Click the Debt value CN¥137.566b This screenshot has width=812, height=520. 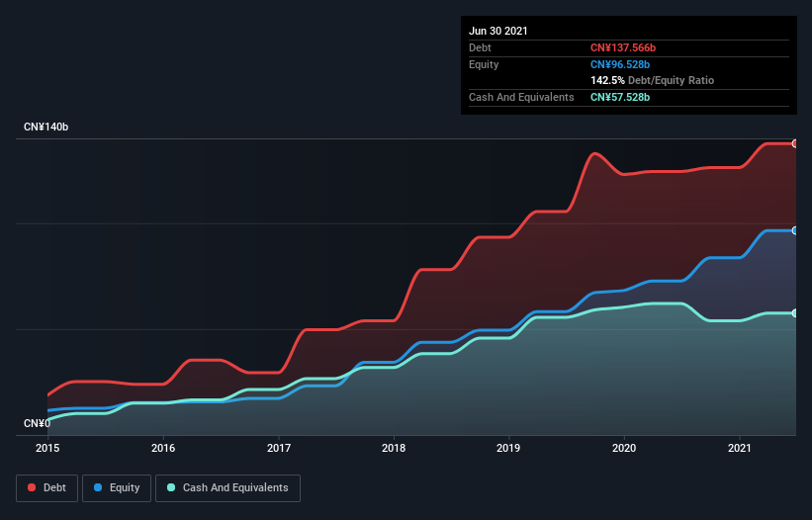[623, 47]
